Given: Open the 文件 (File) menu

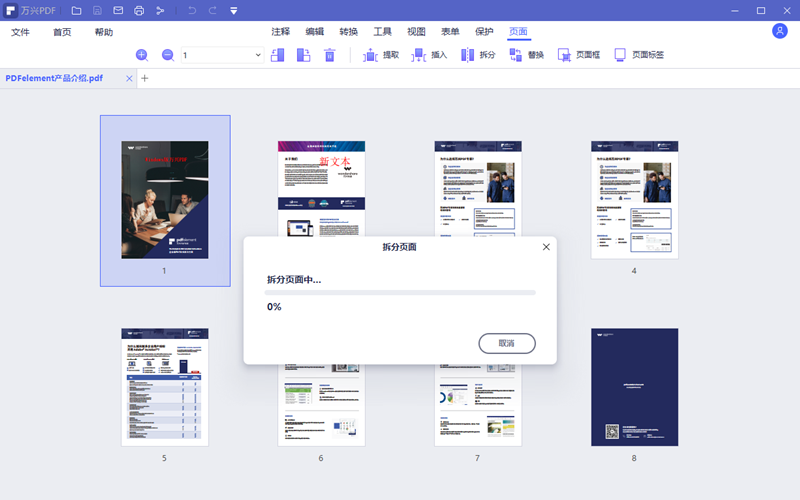Looking at the screenshot, I should click(21, 32).
